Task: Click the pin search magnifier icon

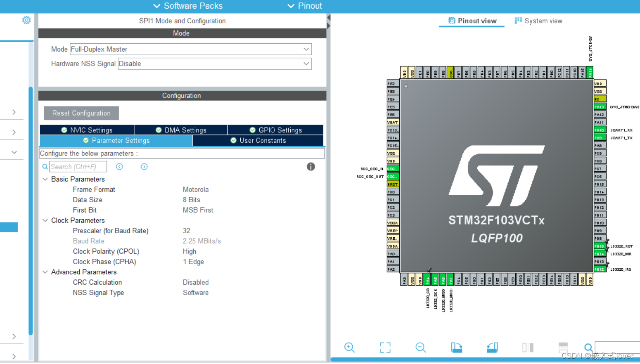Action: click(588, 347)
